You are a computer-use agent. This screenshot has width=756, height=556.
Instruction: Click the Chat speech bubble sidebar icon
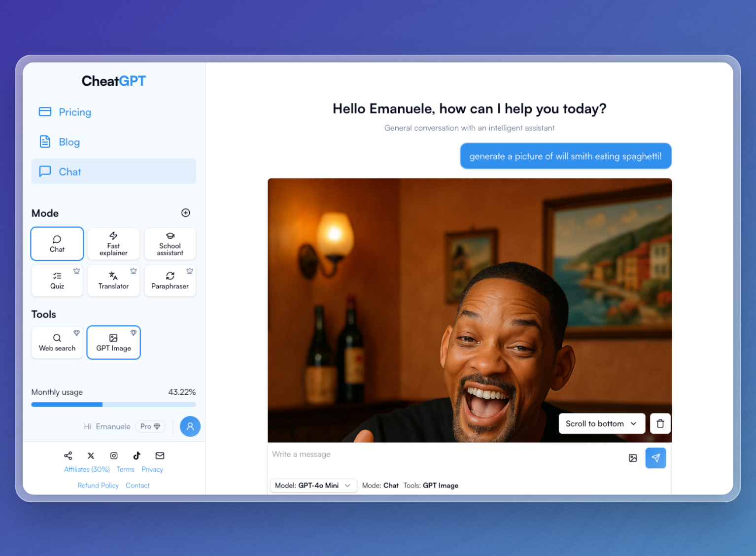coord(45,172)
